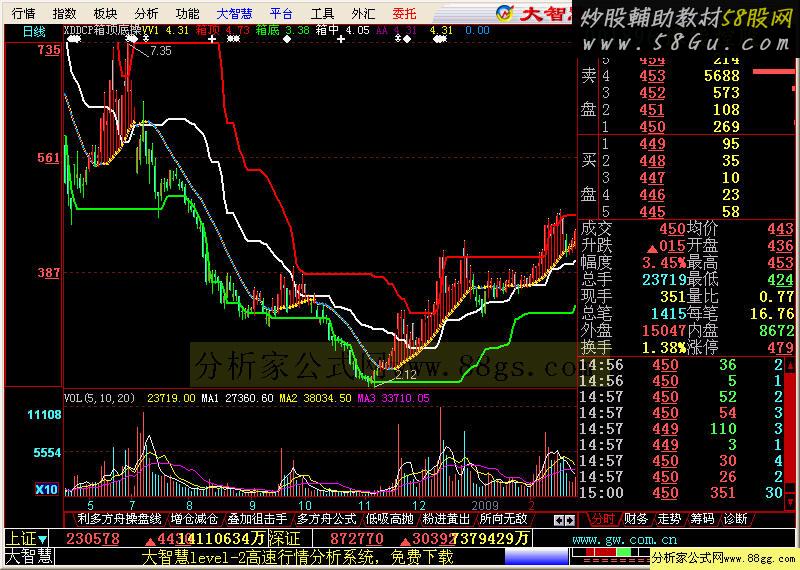Click the 上证 index label
800x570 pixels.
20,539
